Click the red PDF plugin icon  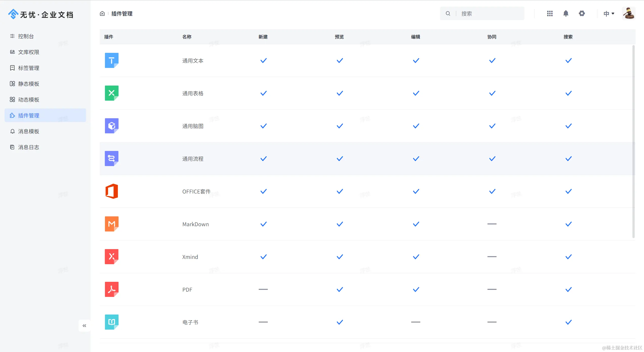[x=111, y=289]
